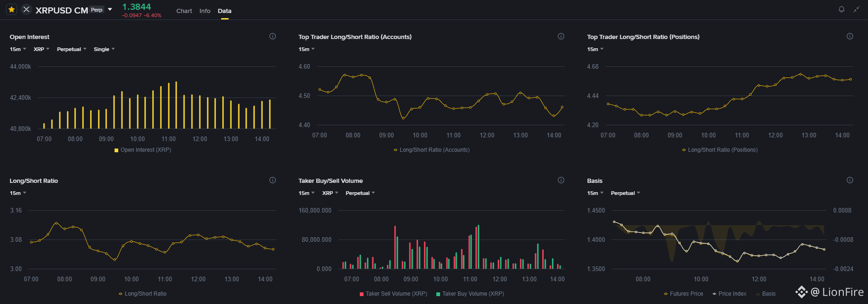
Task: Change 15m interval for Top Trader Accounts
Action: [x=306, y=49]
